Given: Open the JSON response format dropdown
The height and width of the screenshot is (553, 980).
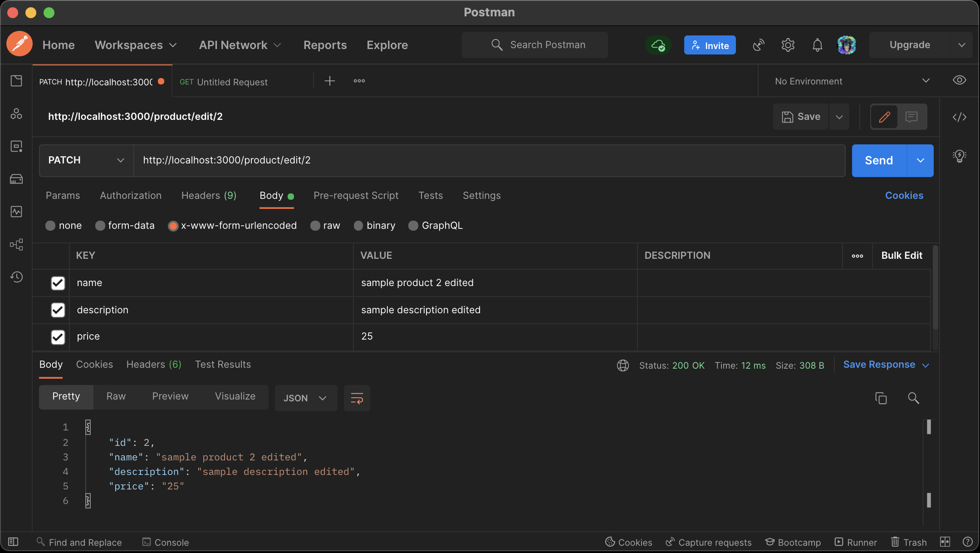Looking at the screenshot, I should [x=306, y=398].
